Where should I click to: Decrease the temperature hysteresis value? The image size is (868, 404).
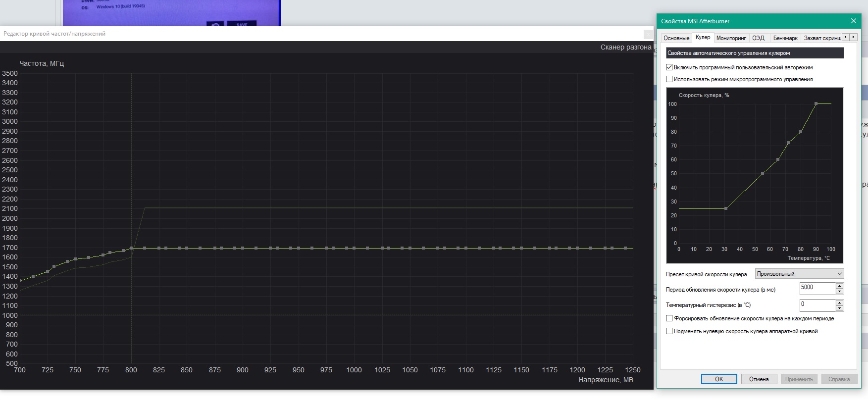(x=839, y=308)
